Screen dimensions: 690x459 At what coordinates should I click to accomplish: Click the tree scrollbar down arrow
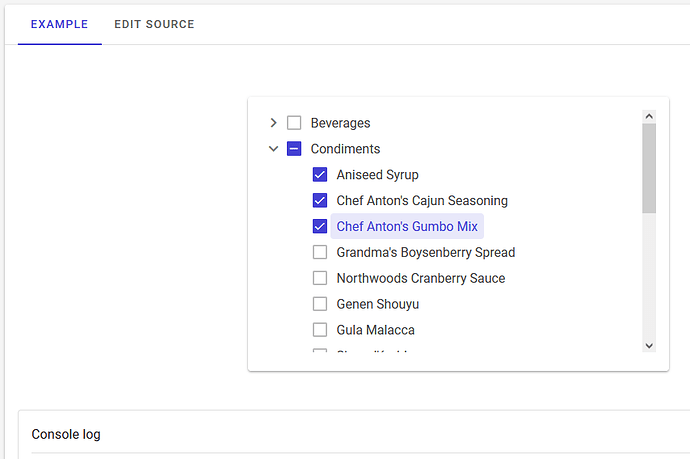coord(649,345)
